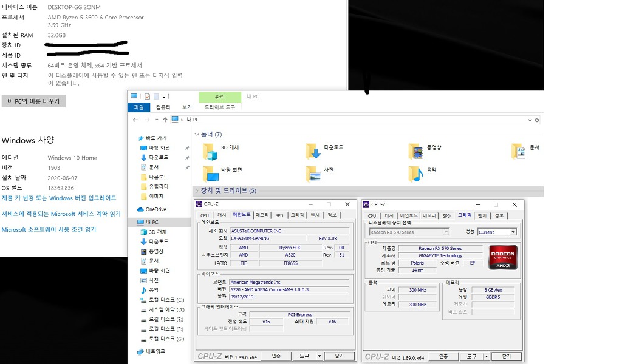Open the 도구 dropdown arrow in the left CPU-Z

pyautogui.click(x=319, y=356)
